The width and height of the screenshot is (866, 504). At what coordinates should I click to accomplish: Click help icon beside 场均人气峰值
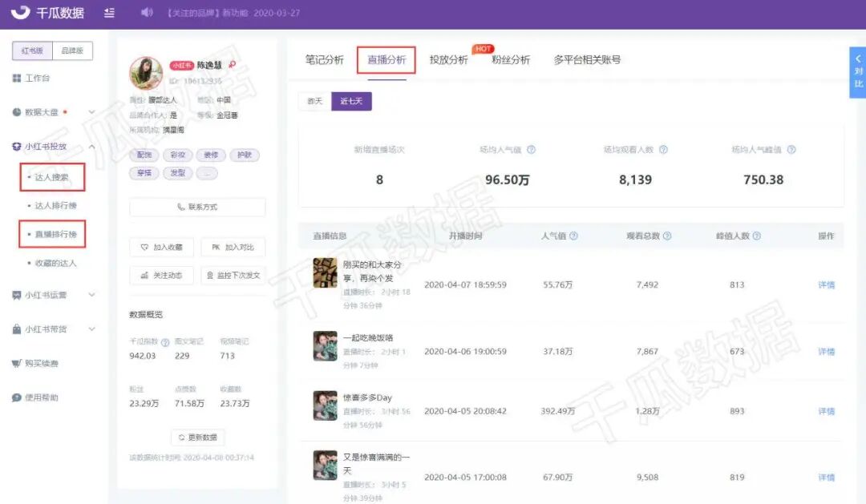click(x=791, y=150)
